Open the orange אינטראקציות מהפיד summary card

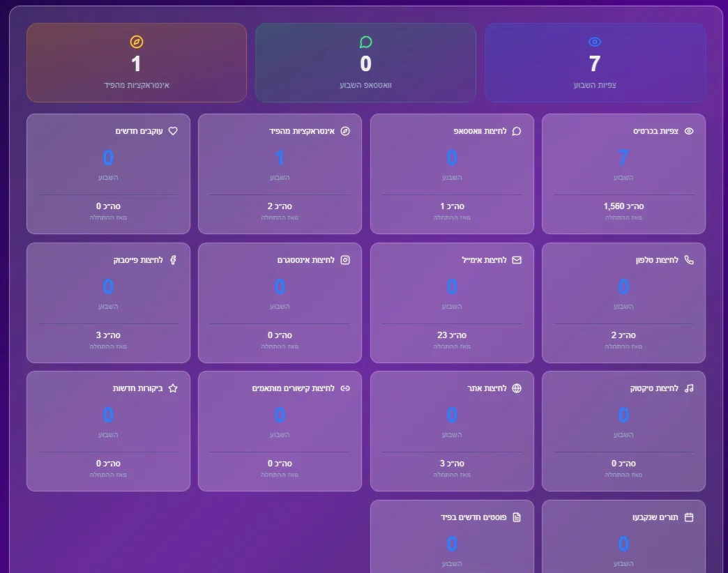(137, 63)
